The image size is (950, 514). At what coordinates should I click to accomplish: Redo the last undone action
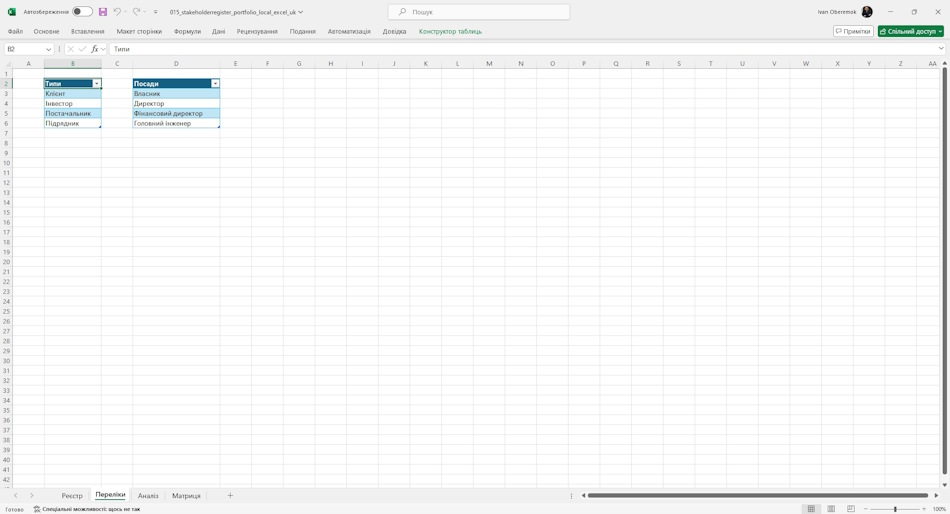click(x=136, y=12)
